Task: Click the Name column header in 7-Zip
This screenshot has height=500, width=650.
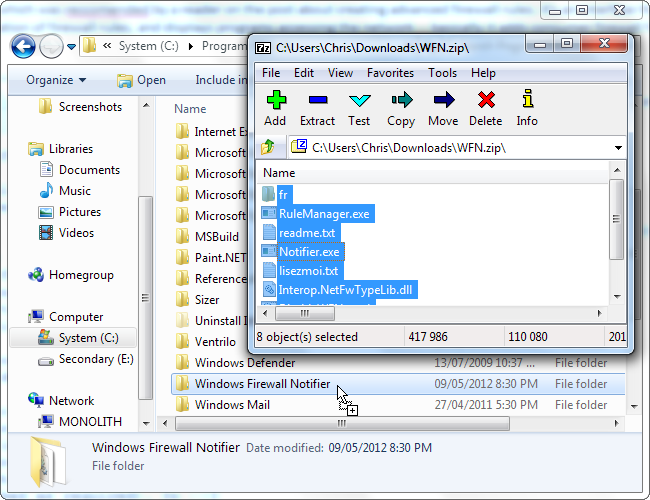Action: 279,173
